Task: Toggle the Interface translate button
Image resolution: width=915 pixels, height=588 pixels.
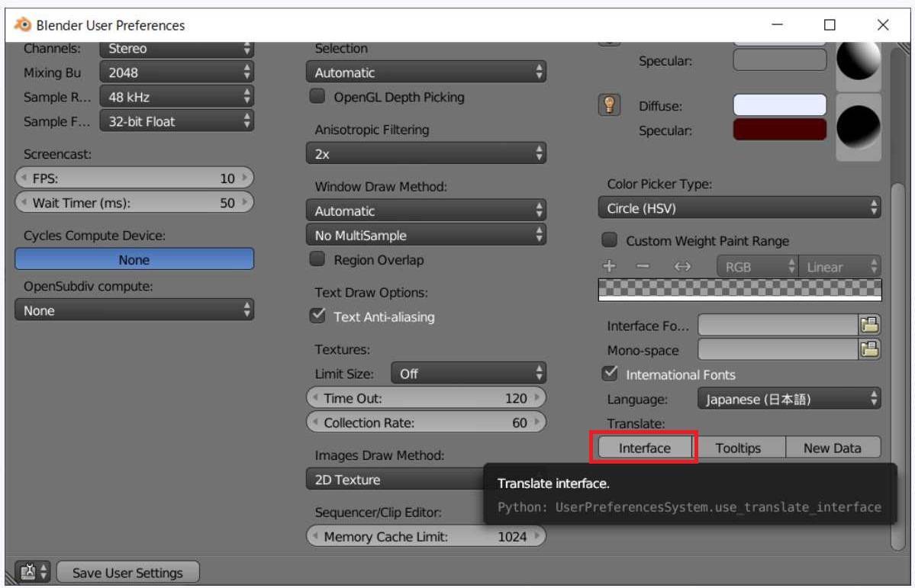Action: 645,448
